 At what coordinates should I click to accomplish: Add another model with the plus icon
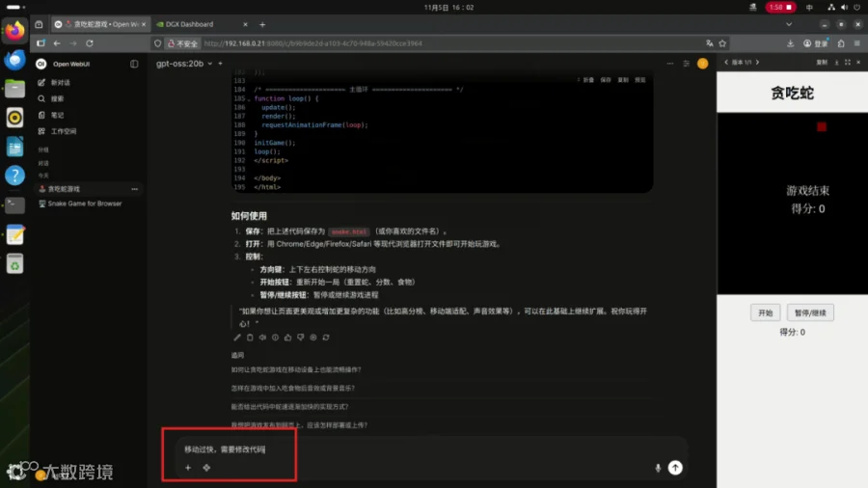(x=220, y=64)
